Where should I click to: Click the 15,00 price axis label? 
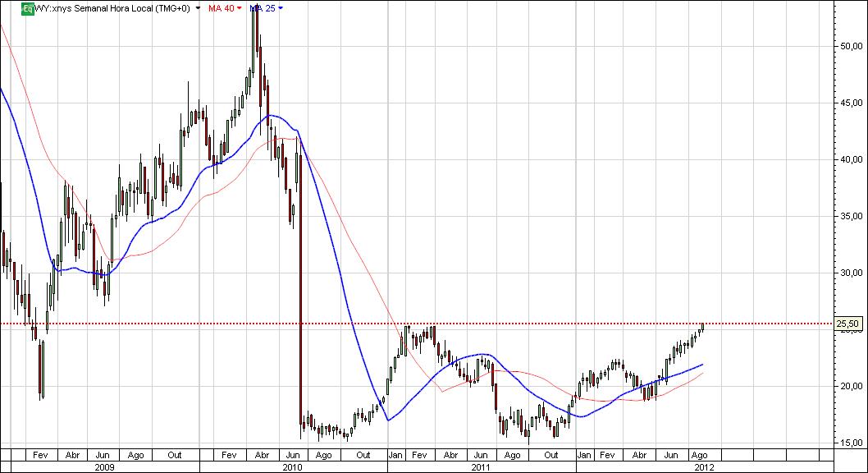[x=851, y=443]
